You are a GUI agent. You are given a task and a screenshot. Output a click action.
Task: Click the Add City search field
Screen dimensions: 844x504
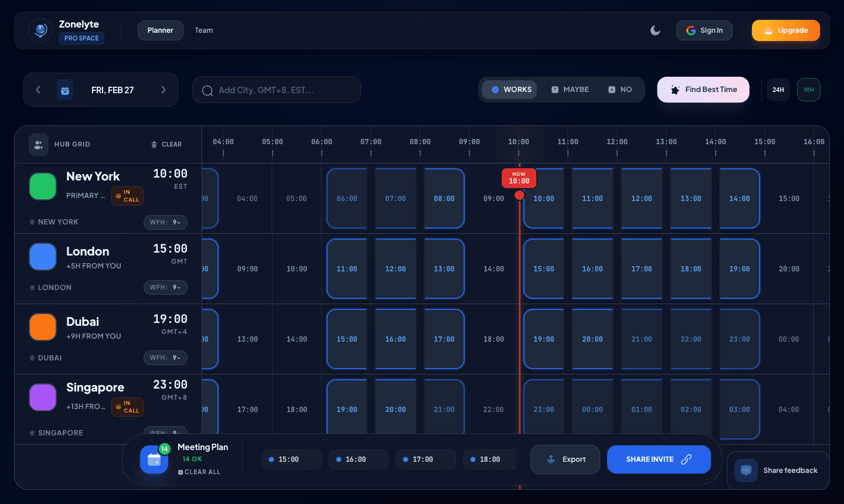[x=276, y=90]
